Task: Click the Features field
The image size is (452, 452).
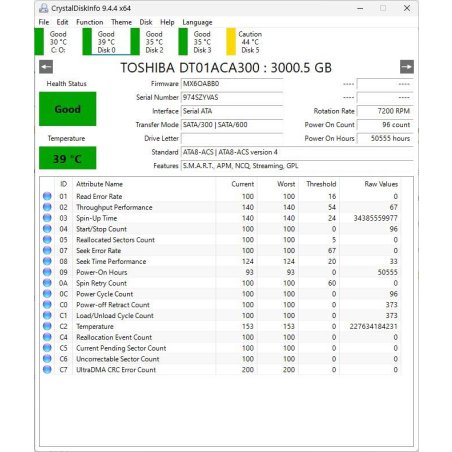Action: coord(297,166)
